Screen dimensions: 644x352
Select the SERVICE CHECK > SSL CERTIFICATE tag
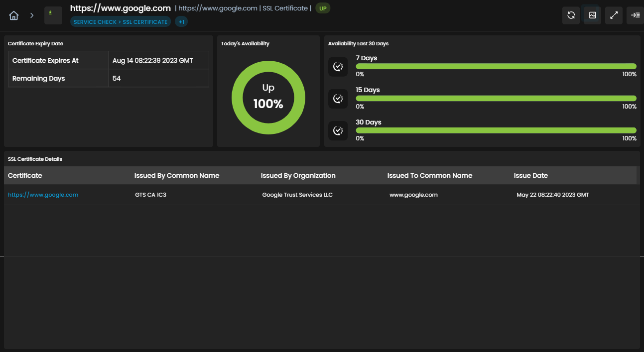[x=121, y=22]
